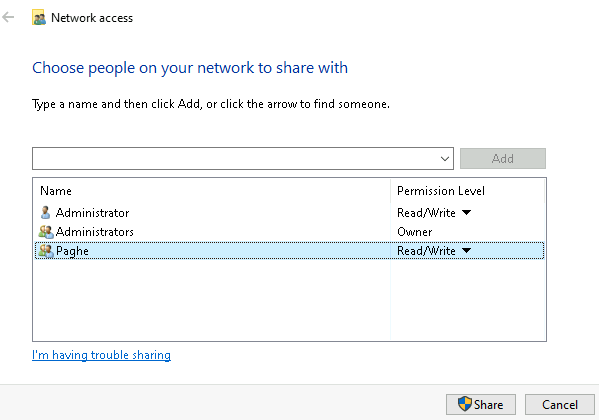Click Paghe's Read/Write permission text

tap(426, 251)
